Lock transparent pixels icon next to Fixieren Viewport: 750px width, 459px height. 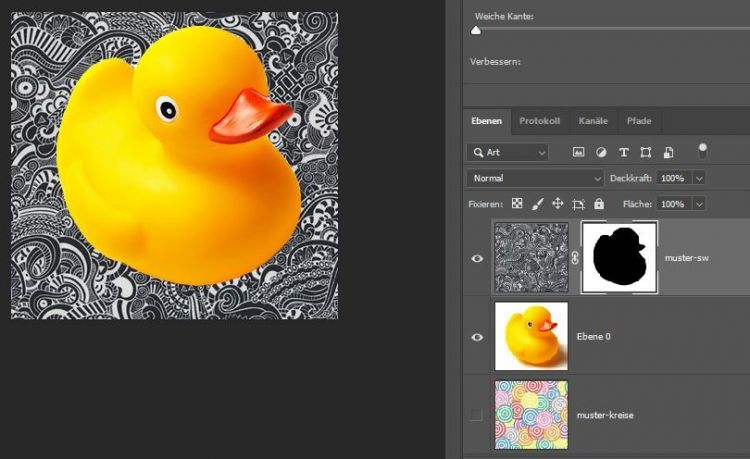click(517, 204)
